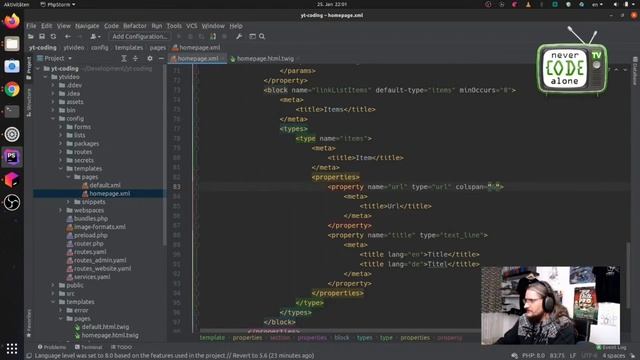Click the Synchronize reload icon

53,36
